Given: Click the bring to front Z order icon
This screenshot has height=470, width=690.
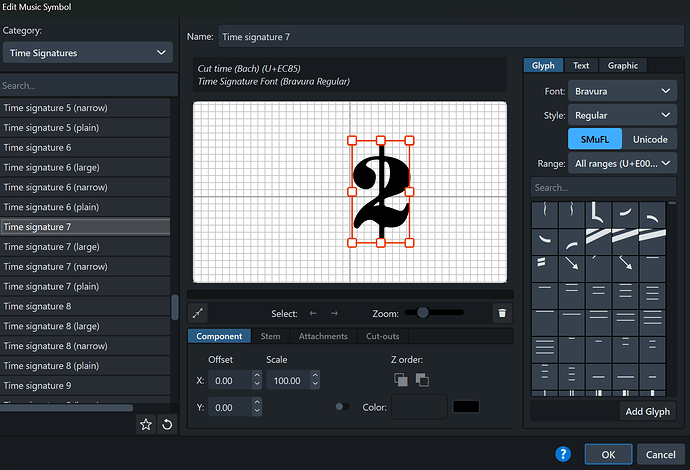Looking at the screenshot, I should pyautogui.click(x=400, y=380).
